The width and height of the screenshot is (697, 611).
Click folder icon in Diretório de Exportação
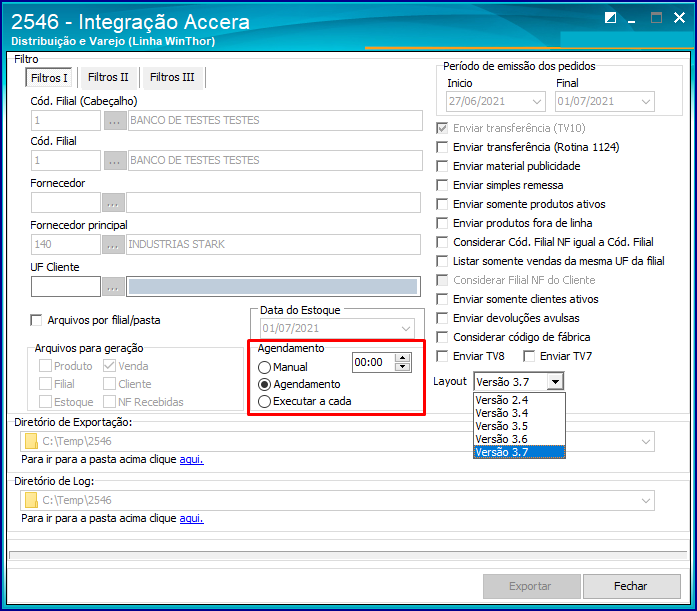[x=31, y=441]
